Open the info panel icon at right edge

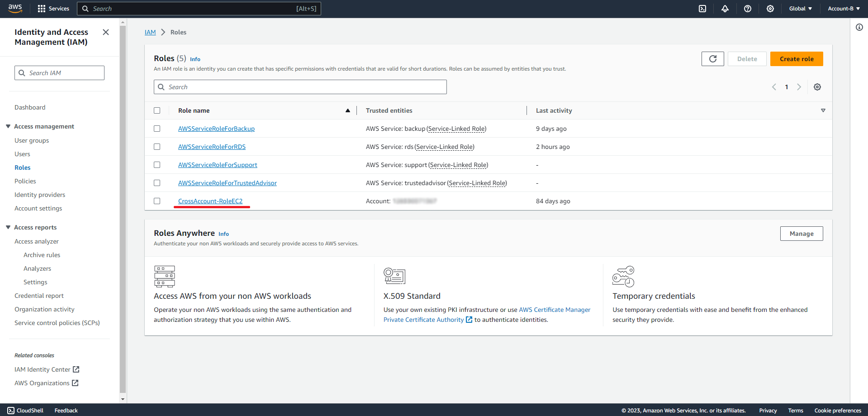pos(859,27)
